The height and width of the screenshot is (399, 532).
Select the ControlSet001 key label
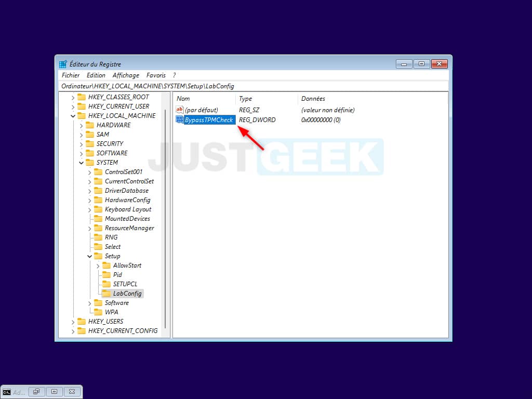(x=124, y=171)
